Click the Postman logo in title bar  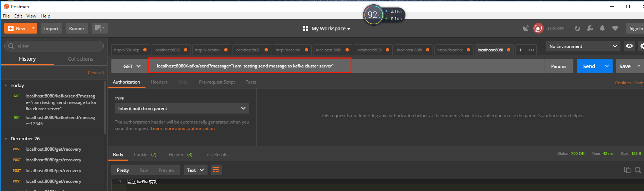pos(6,6)
